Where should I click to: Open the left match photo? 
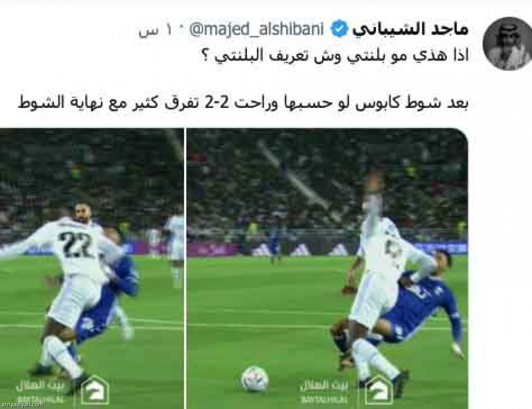pyautogui.click(x=92, y=268)
